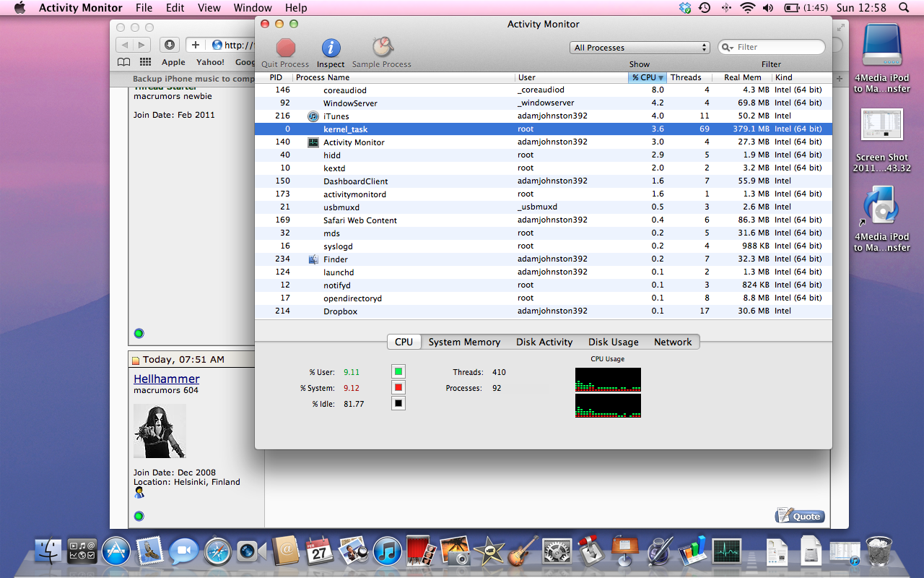Screen dimensions: 924x578
Task: Switch to the Disk Usage tab
Action: (614, 342)
